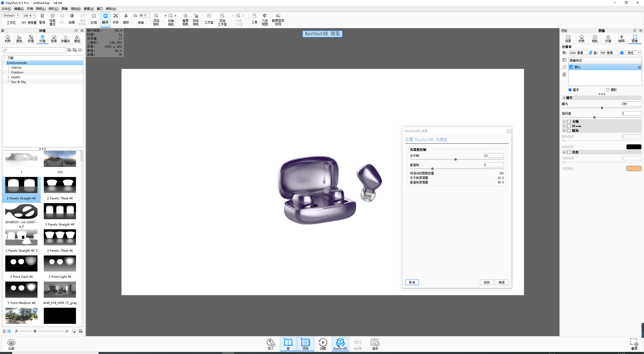Click 前进 in the KeyShotXR wizard
This screenshot has height=354, width=644.
tap(501, 282)
